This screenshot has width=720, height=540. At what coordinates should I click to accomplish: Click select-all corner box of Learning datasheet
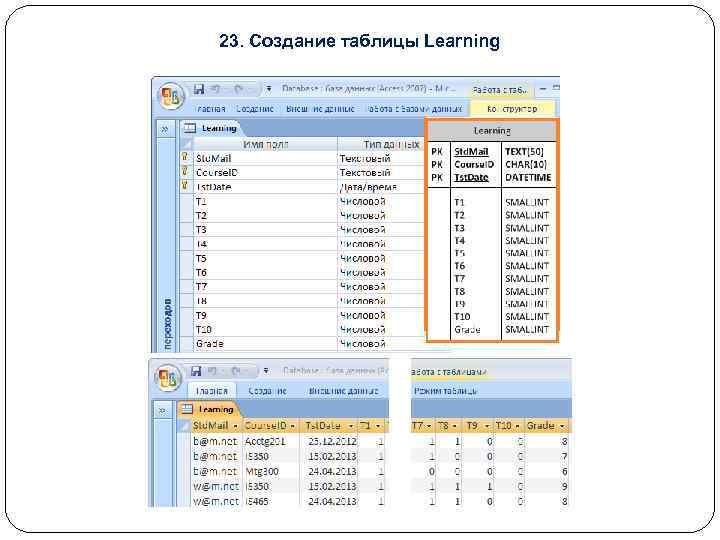[x=184, y=426]
